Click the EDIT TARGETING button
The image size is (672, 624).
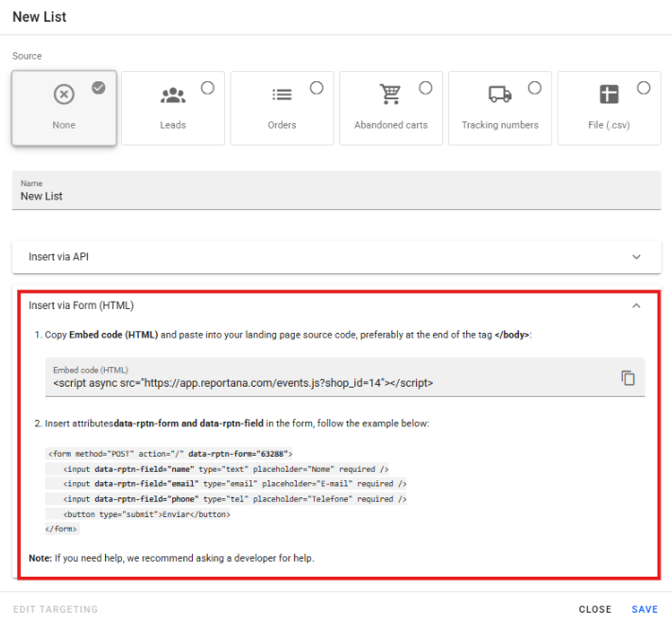tap(55, 610)
